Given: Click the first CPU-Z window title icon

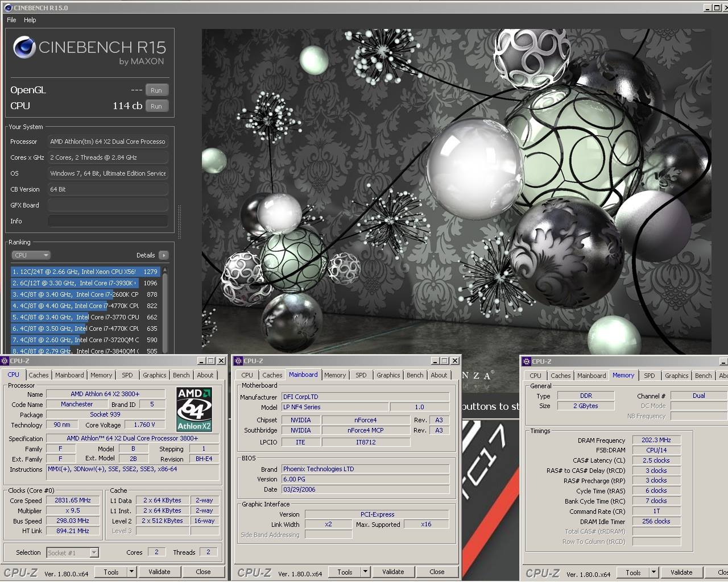Looking at the screenshot, I should click(x=5, y=361).
